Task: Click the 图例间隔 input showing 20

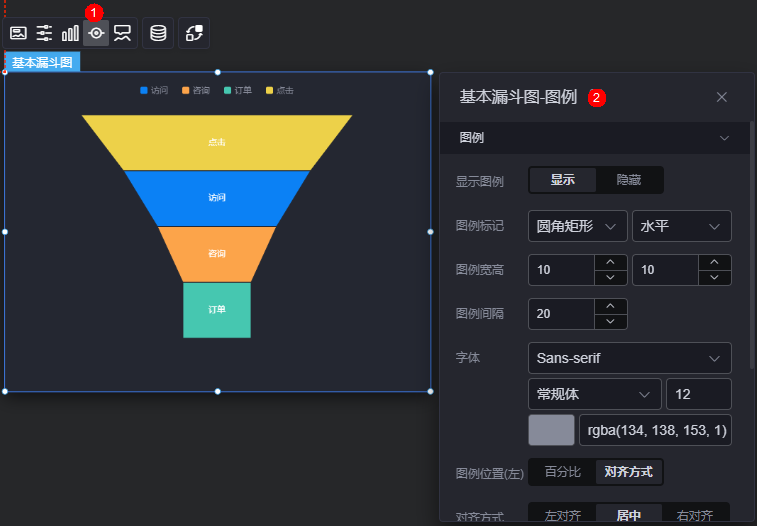Action: [x=561, y=314]
